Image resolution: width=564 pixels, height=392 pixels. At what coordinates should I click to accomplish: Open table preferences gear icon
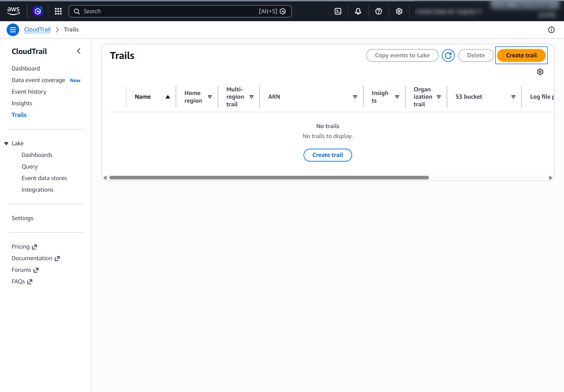coord(540,72)
